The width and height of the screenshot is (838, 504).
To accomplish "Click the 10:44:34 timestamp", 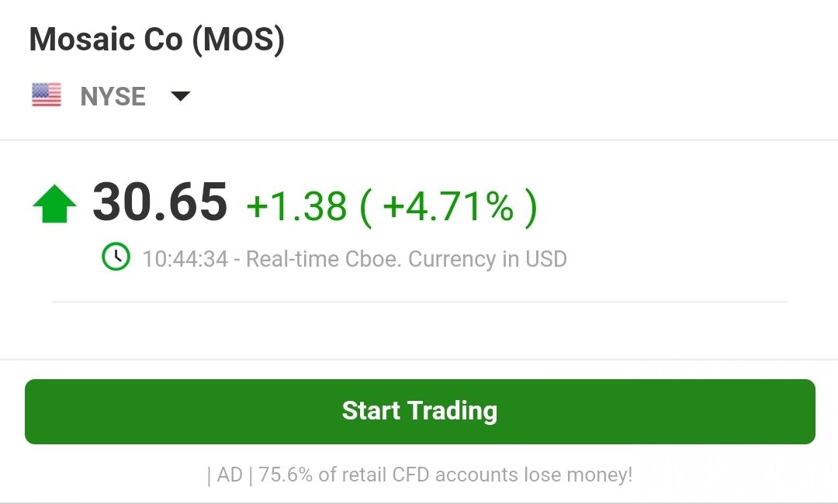I will point(185,258).
